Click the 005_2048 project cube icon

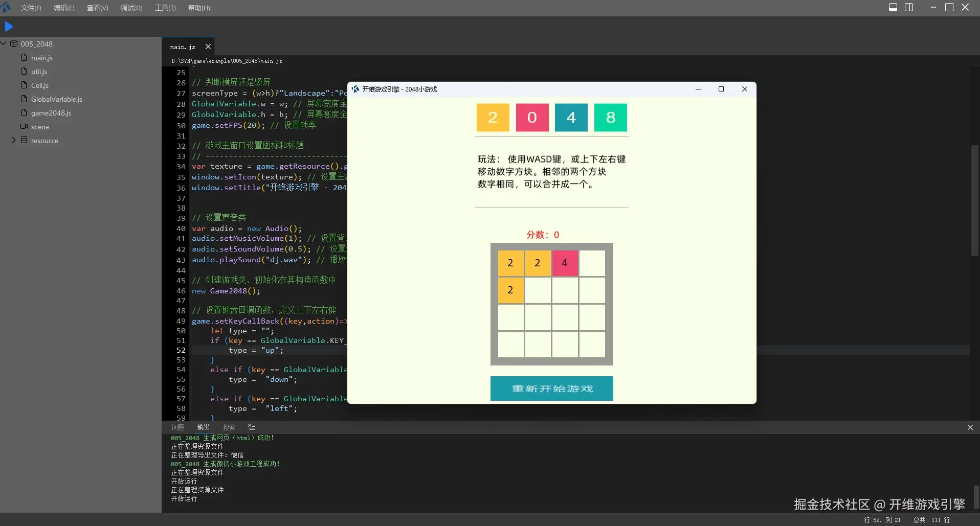(14, 43)
